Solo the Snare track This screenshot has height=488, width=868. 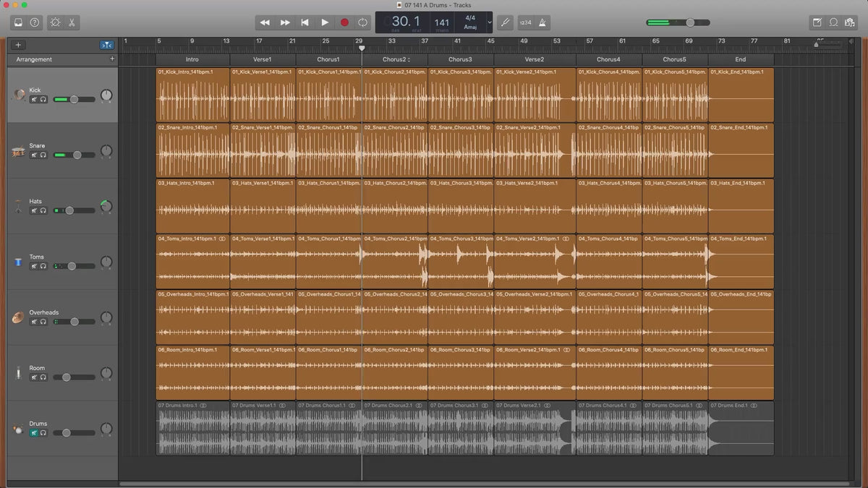point(43,155)
